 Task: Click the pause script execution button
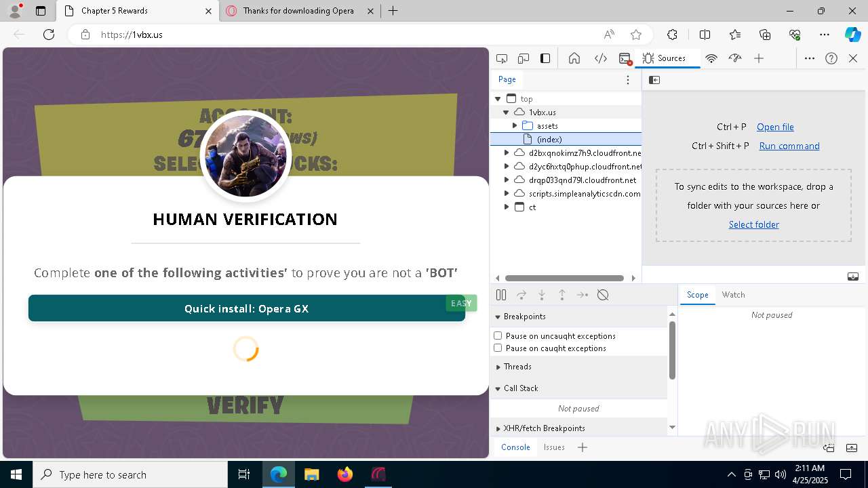(501, 295)
